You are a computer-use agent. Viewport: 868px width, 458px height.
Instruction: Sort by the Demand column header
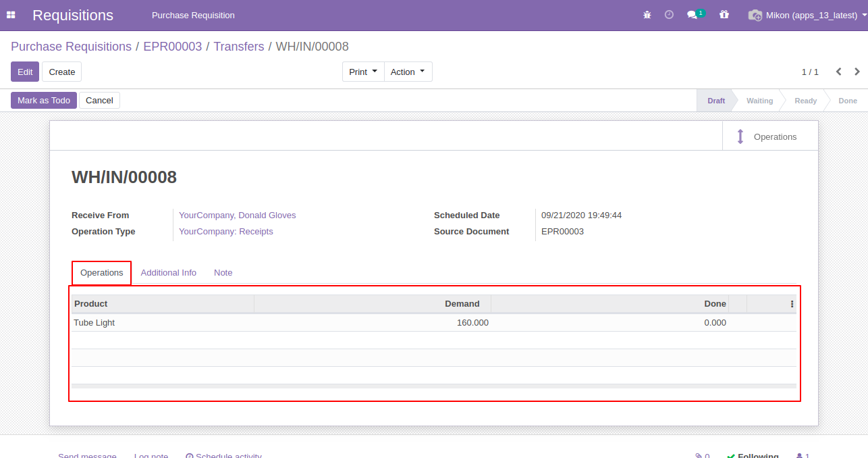(x=373, y=304)
